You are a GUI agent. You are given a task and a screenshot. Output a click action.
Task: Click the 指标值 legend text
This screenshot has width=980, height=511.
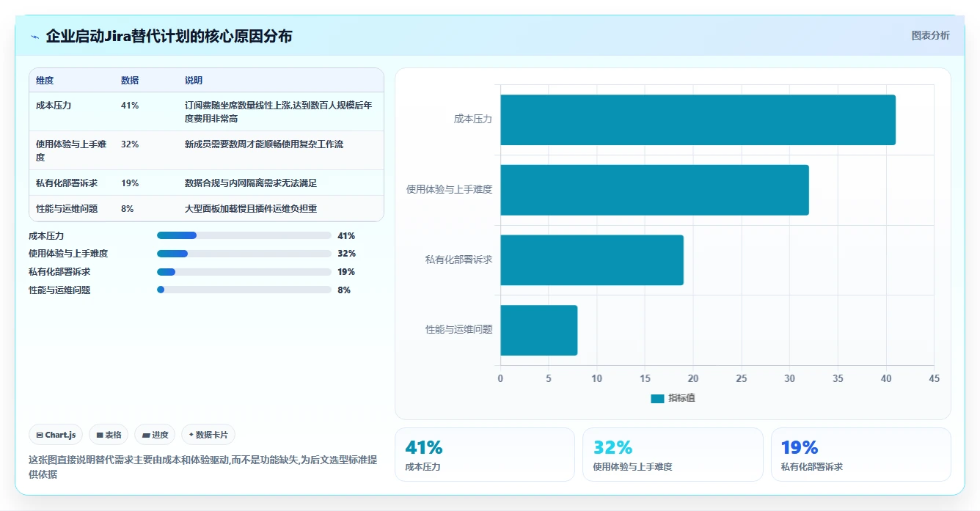point(681,398)
